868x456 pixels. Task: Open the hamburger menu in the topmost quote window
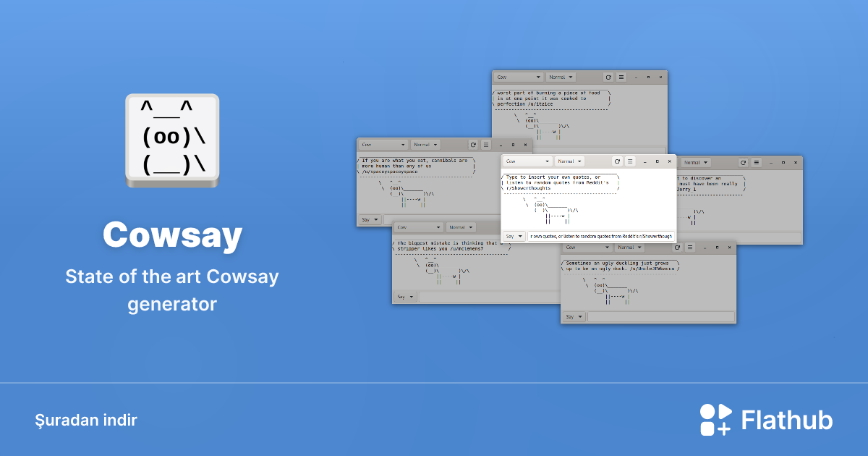(x=621, y=77)
